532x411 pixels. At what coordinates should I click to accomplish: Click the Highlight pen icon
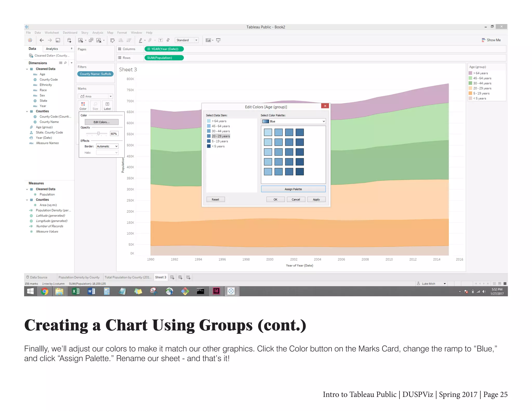tap(141, 40)
